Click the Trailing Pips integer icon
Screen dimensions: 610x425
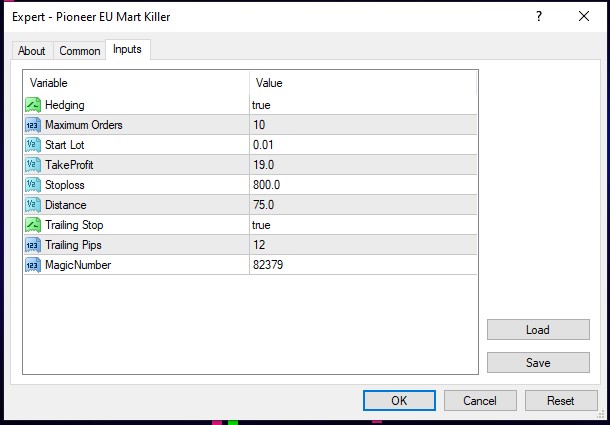33,245
